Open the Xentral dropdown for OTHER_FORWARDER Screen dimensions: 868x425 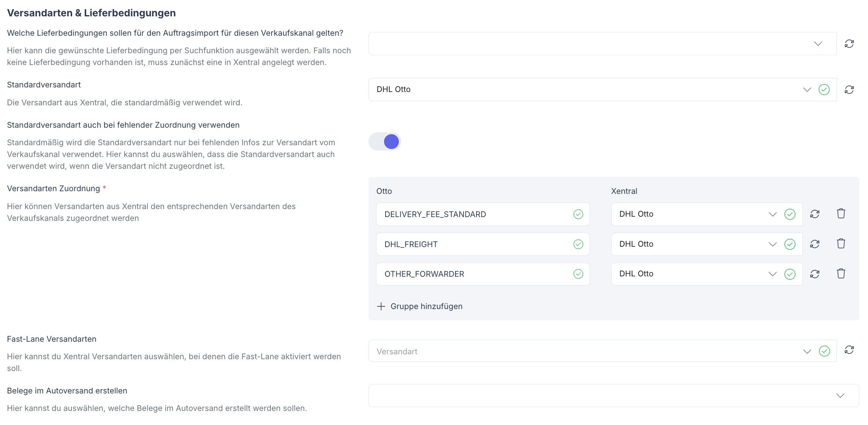[x=772, y=273]
